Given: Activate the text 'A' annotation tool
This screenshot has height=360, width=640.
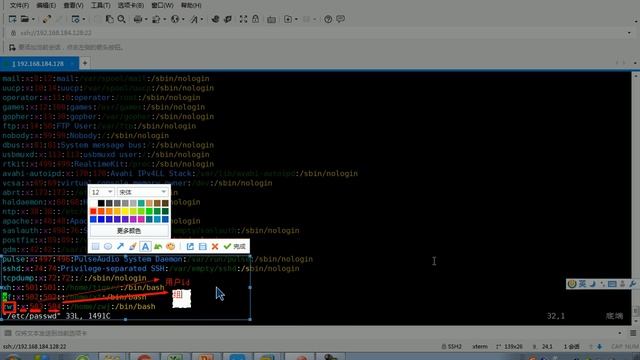Looking at the screenshot, I should coord(145,247).
